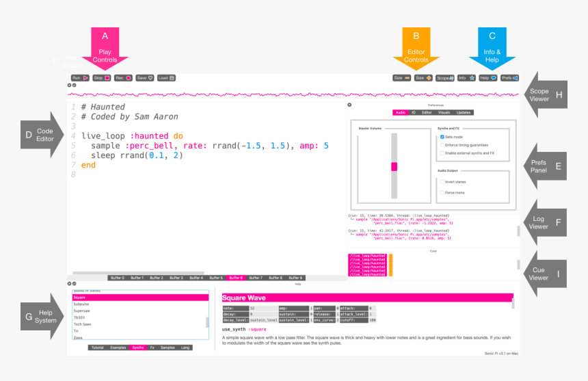This screenshot has height=381, width=588.
Task: Open the Lang help tab
Action: click(185, 347)
